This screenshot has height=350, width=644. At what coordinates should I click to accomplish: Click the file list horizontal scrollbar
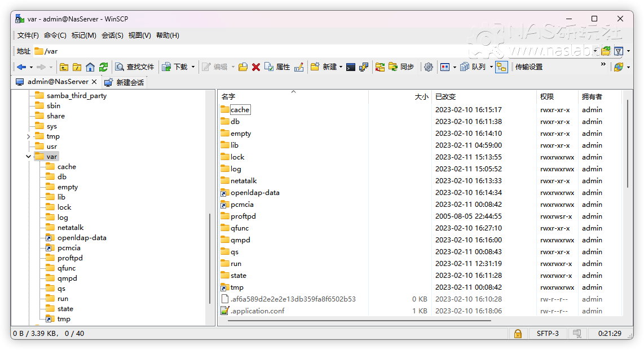tap(359, 321)
